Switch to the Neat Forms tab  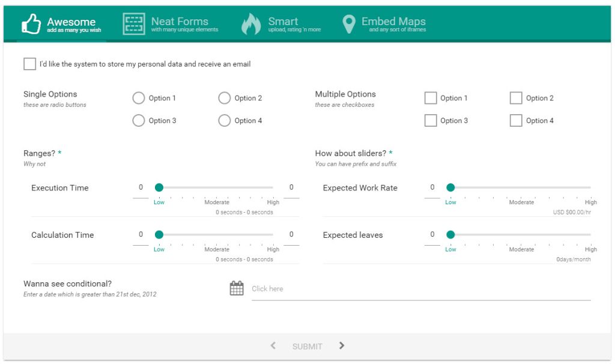pyautogui.click(x=171, y=24)
